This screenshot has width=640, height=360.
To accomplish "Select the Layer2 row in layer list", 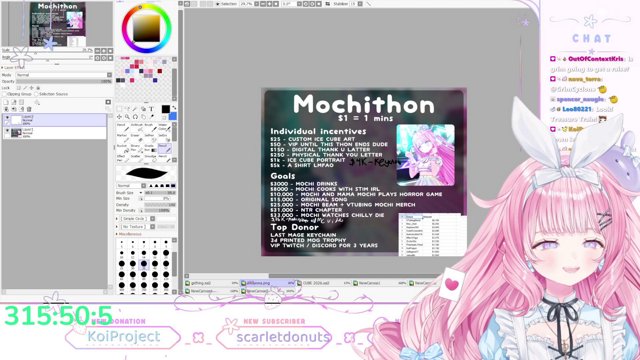I will coord(54,120).
